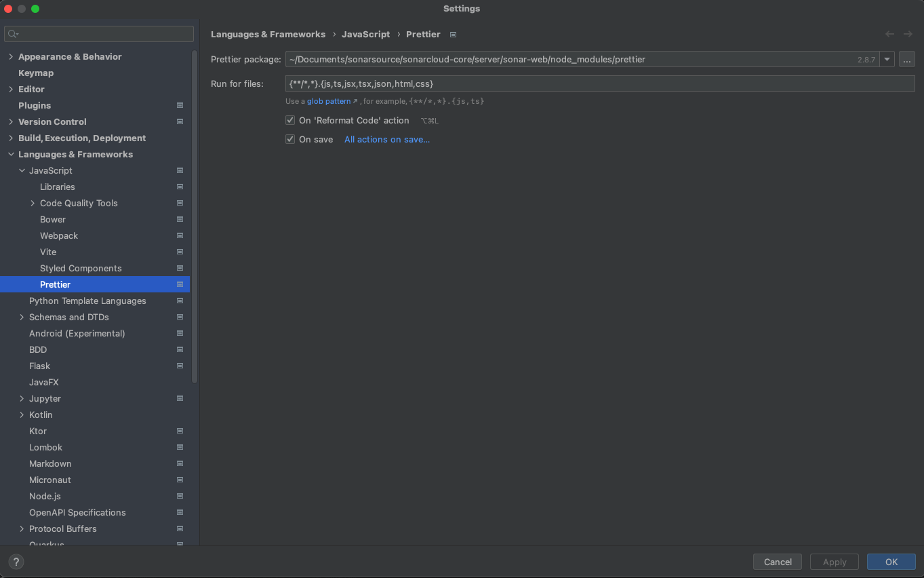Click project-level icon on Schemas and DTDs row
The height and width of the screenshot is (578, 924).
click(x=180, y=317)
